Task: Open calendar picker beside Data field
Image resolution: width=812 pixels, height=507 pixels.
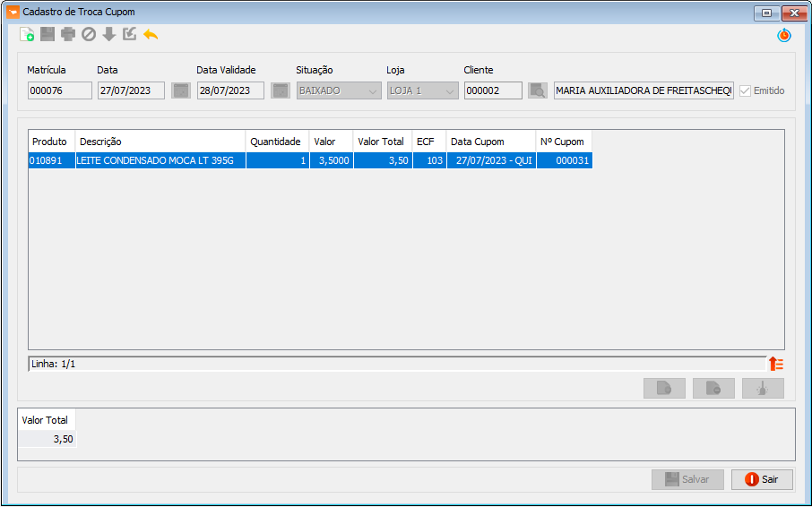Action: (181, 90)
